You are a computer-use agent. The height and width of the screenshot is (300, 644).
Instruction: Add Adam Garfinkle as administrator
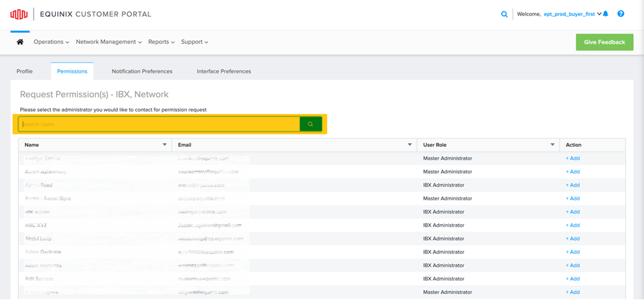(573, 252)
